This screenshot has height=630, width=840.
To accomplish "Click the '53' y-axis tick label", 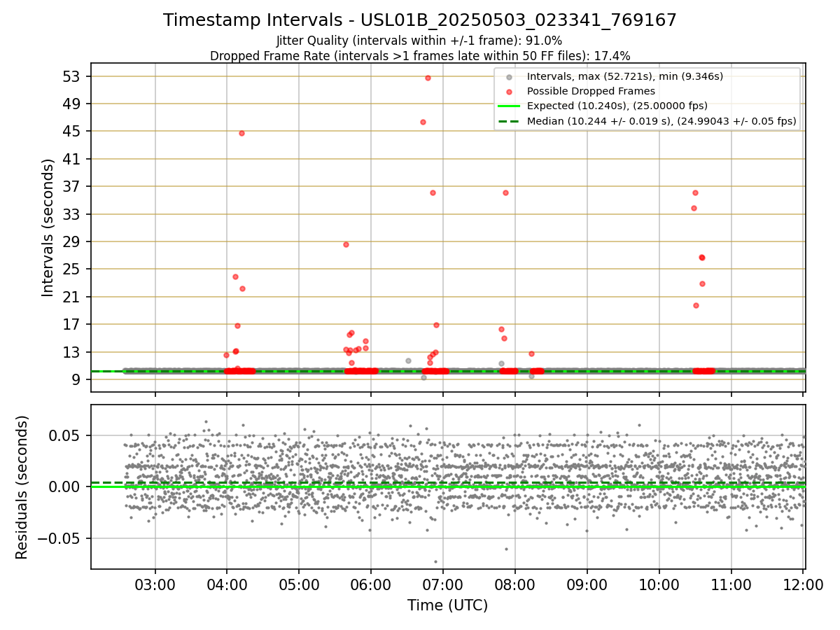I will (x=73, y=76).
